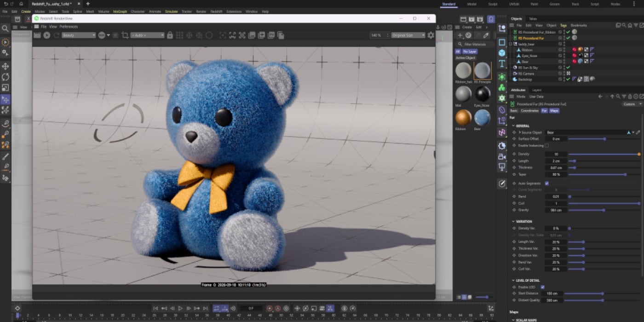Toggle the lock icon in RenderView toolbar

[170, 35]
